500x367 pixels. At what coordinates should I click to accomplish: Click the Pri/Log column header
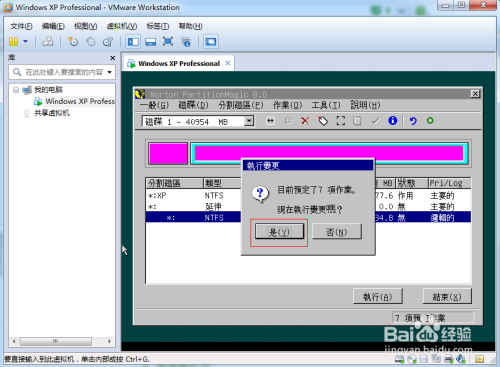pyautogui.click(x=449, y=183)
